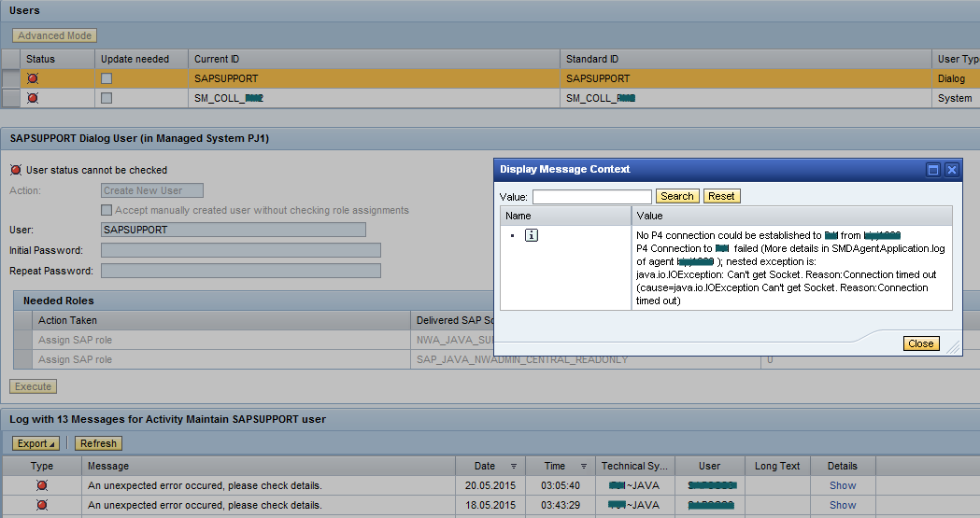Click the Current ID column header
The width and height of the screenshot is (980, 518).
click(x=374, y=59)
